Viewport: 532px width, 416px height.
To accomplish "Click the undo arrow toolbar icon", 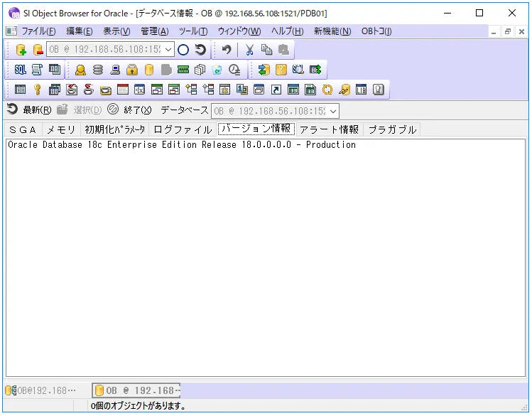I will [227, 50].
